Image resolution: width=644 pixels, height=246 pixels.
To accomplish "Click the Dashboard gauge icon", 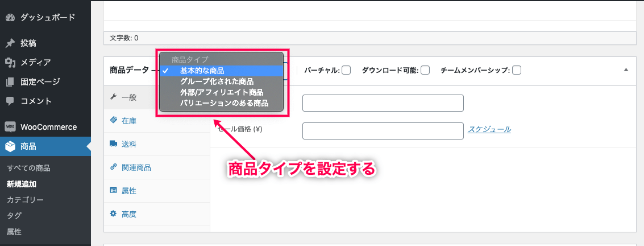I will pyautogui.click(x=10, y=18).
